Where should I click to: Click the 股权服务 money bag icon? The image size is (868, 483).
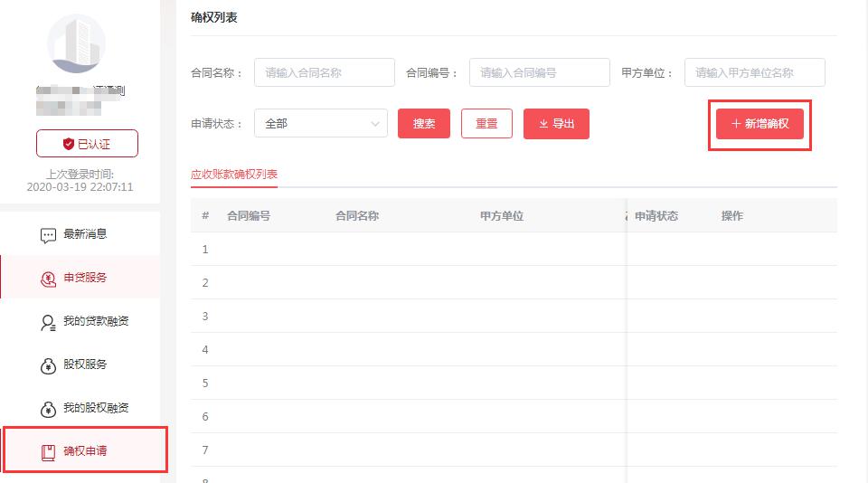pyautogui.click(x=48, y=365)
